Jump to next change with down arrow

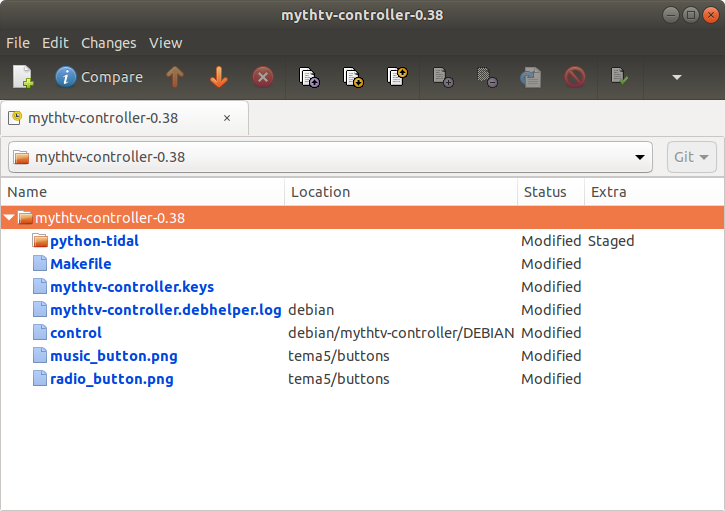click(x=219, y=77)
